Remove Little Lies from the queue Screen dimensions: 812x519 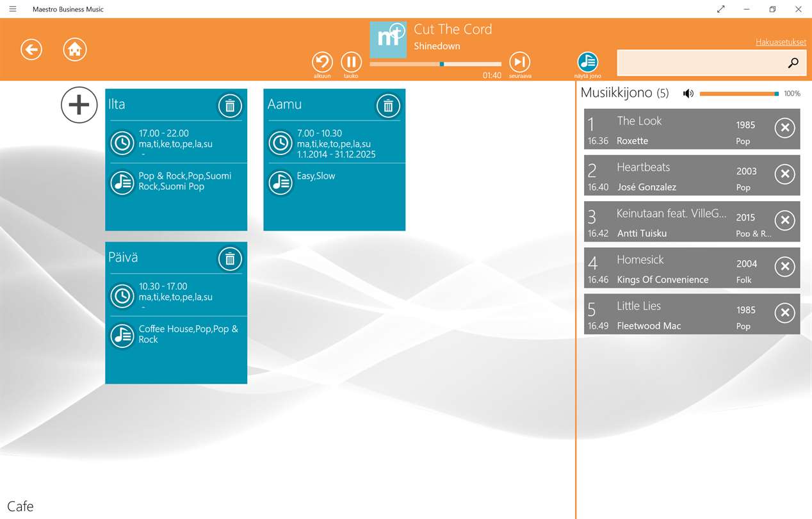[784, 313]
